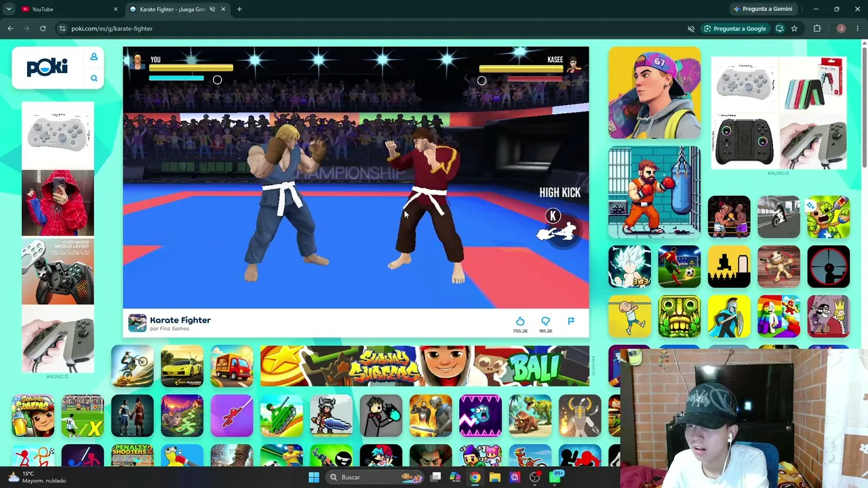868x488 pixels.
Task: Open the sniper crosshair game thumbnail
Action: 829,267
